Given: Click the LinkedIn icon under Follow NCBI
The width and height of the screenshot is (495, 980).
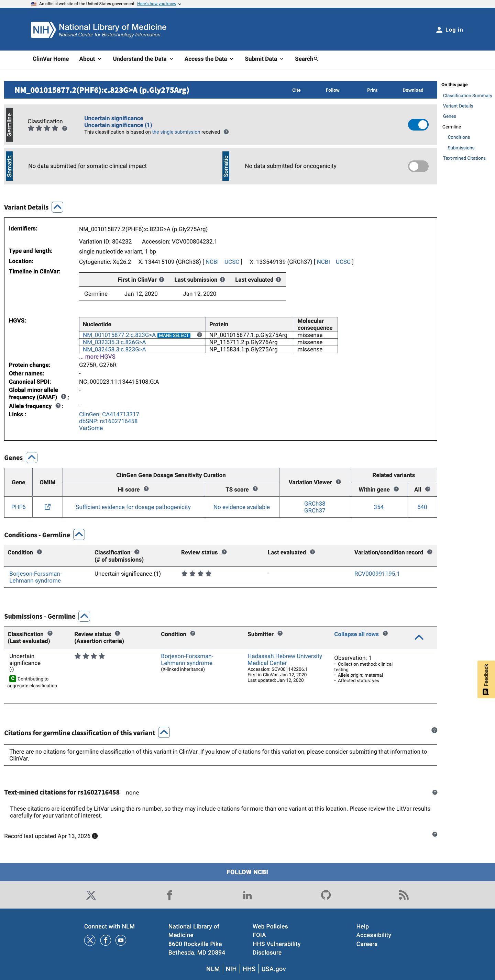Looking at the screenshot, I should (x=247, y=895).
